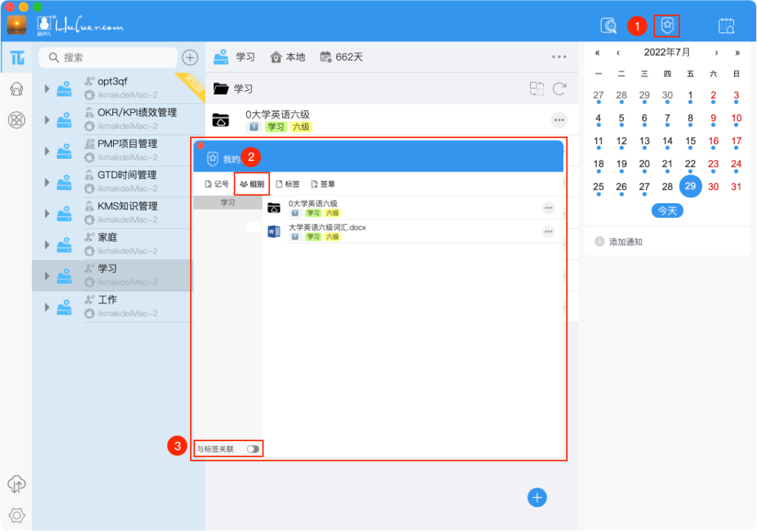Select the GTD时间管理 space
This screenshot has height=532, width=757.
tap(112, 182)
